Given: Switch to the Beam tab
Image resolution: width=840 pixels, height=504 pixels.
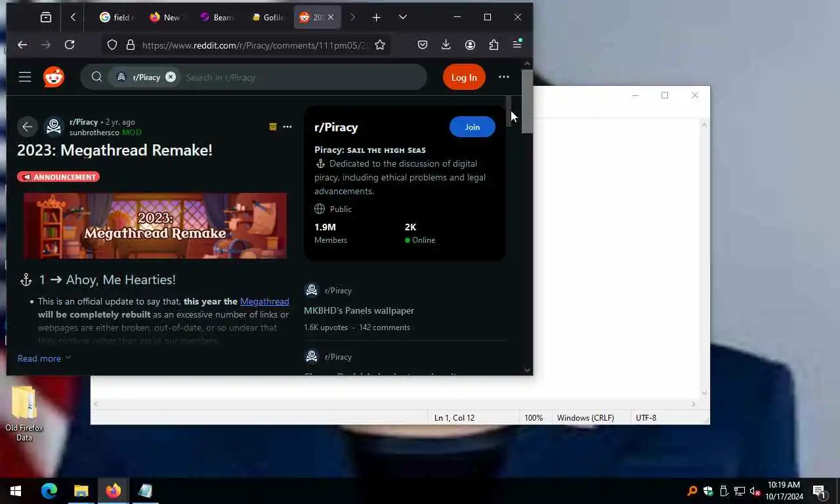Looking at the screenshot, I should [x=217, y=18].
